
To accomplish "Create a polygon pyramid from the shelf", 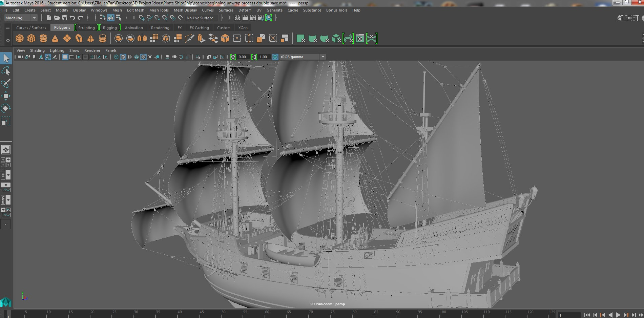I will coord(90,39).
